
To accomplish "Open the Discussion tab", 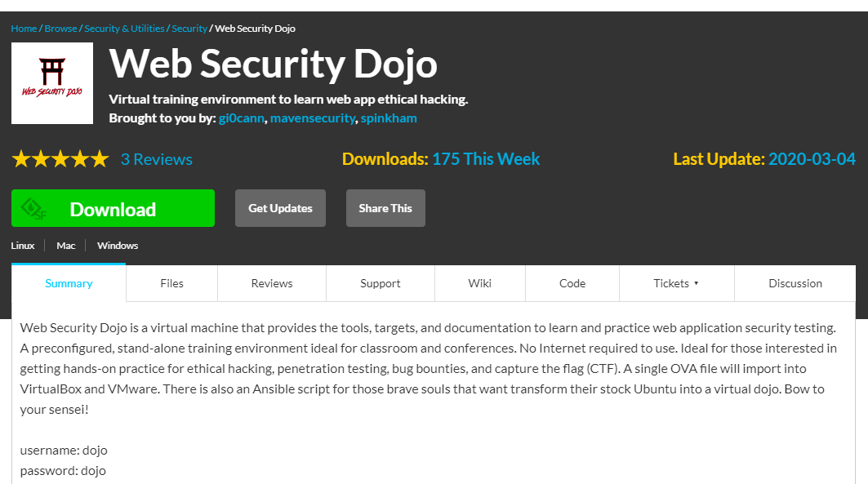I will tap(795, 283).
